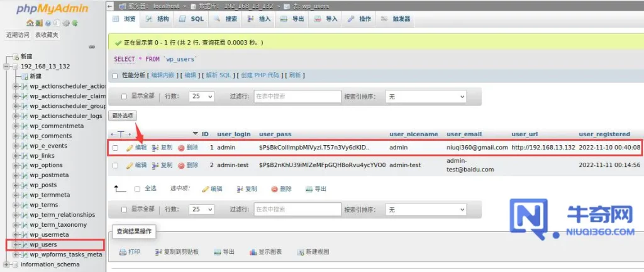Sort by user_login column header

[234, 134]
